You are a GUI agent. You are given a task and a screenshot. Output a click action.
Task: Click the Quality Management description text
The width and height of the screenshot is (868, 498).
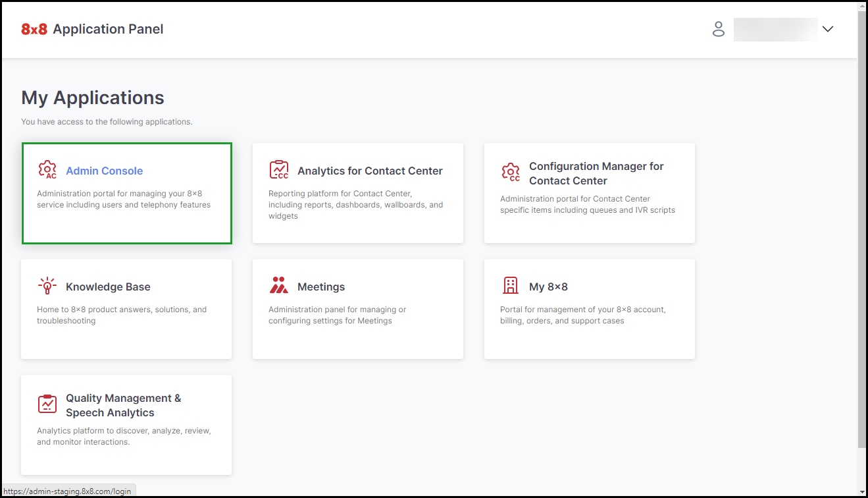coord(124,436)
